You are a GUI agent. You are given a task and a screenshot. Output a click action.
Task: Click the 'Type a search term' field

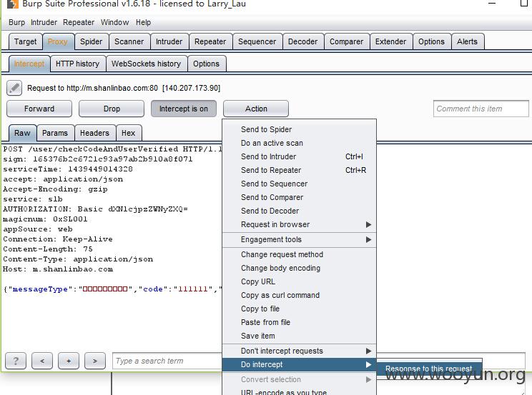[x=167, y=361]
